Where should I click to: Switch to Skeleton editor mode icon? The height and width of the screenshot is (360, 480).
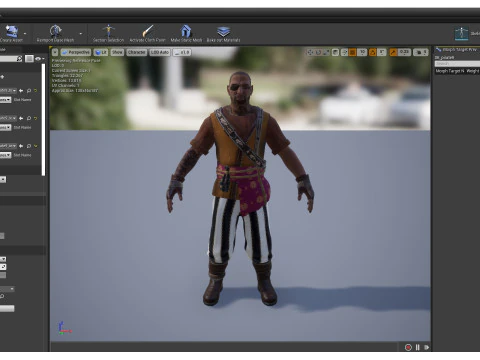point(462,33)
